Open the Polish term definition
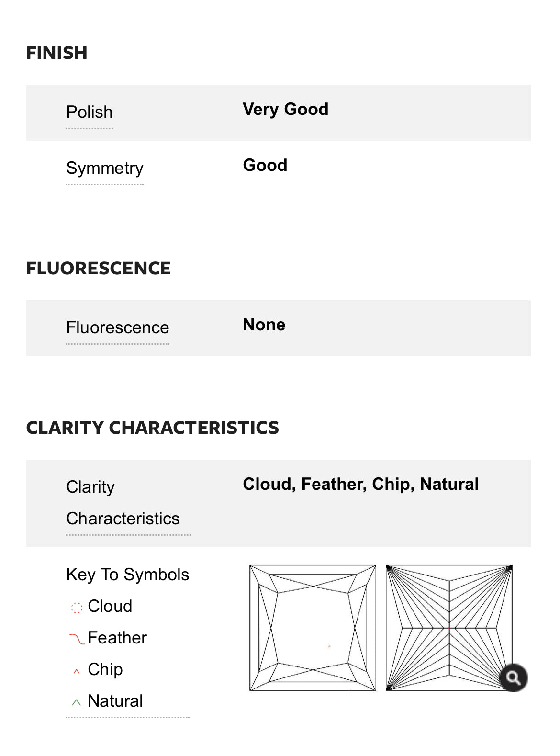The width and height of the screenshot is (560, 756). click(90, 113)
